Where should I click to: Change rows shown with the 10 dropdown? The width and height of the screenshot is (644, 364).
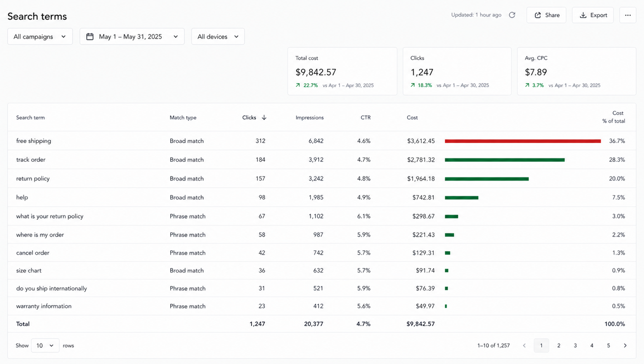[45, 346]
